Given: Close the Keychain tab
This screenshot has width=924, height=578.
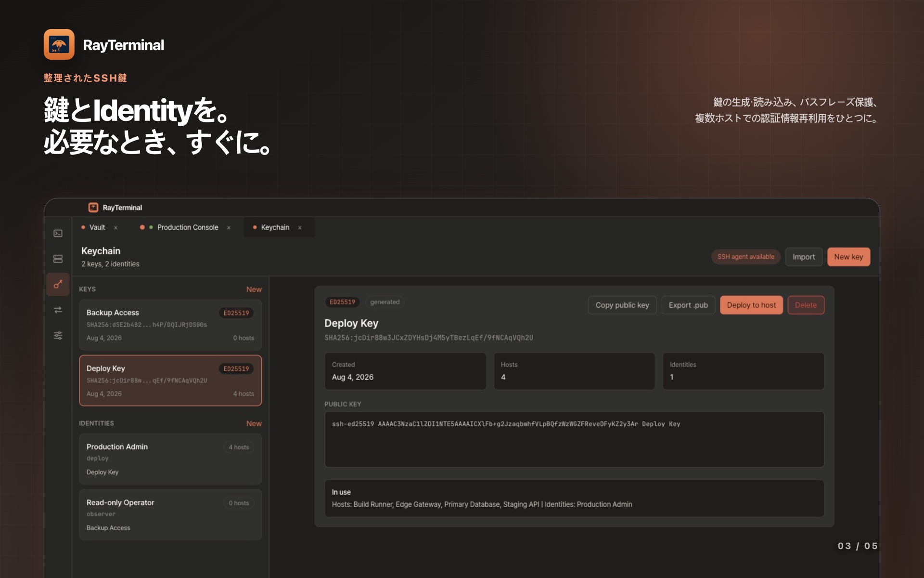Looking at the screenshot, I should 300,228.
